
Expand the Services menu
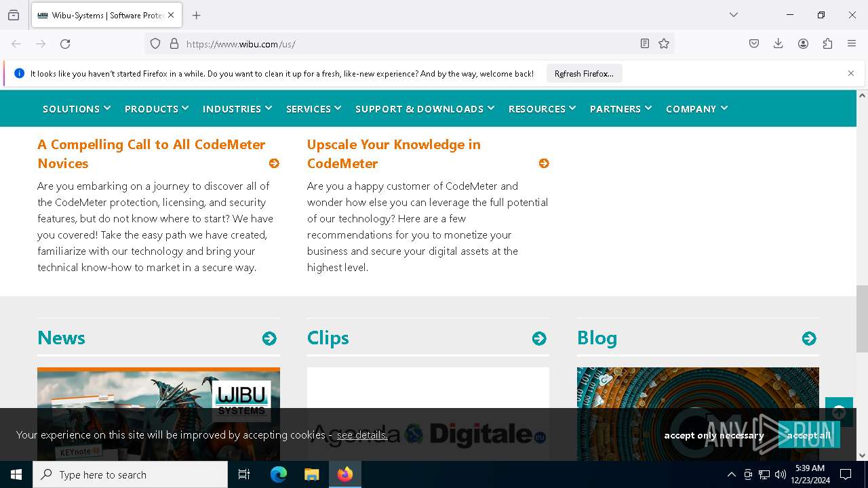(314, 108)
